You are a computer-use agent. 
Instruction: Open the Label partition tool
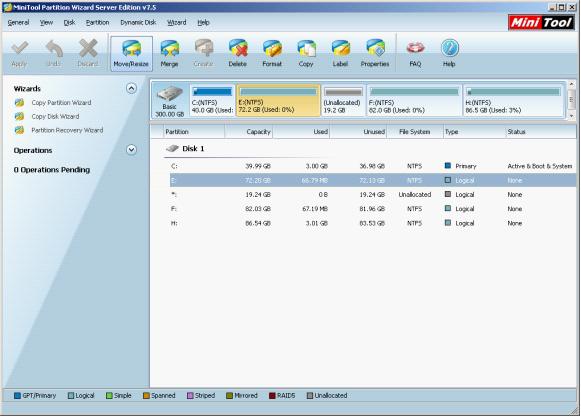click(x=340, y=54)
